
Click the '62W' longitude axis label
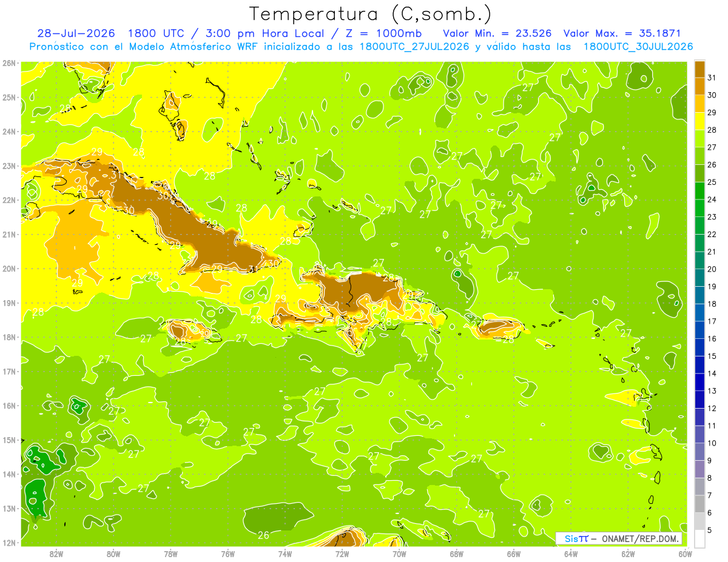pyautogui.click(x=628, y=554)
